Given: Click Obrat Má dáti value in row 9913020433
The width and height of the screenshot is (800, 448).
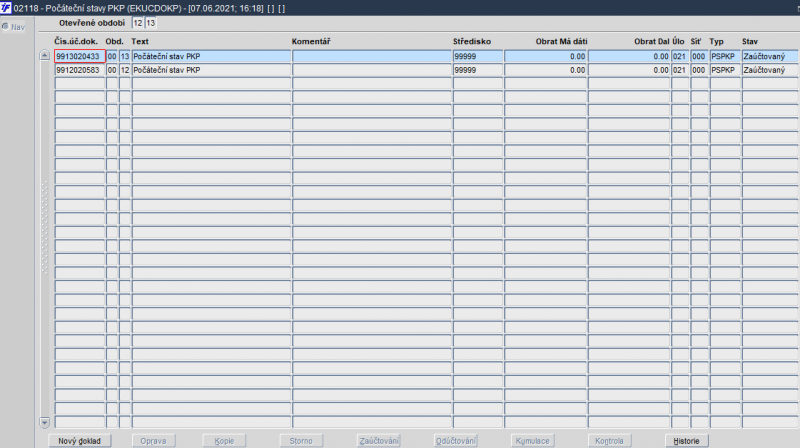Looking at the screenshot, I should [x=546, y=56].
